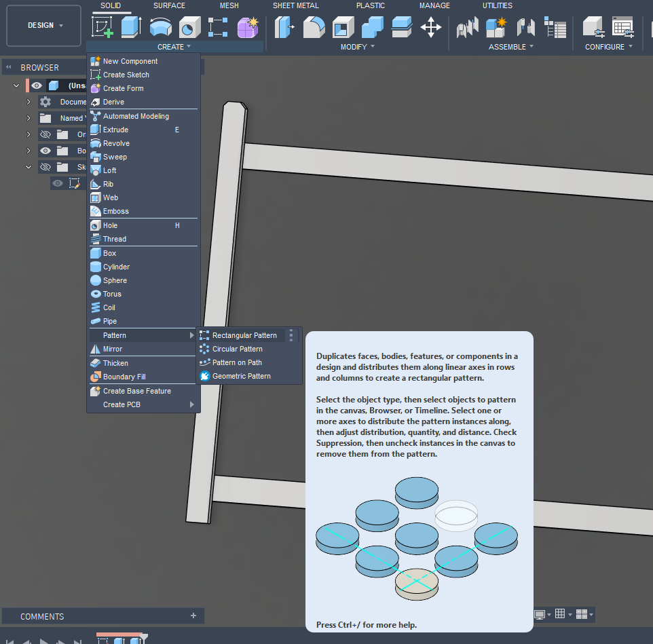
Task: Click the Combine tool icon in toolbar
Action: (372, 27)
